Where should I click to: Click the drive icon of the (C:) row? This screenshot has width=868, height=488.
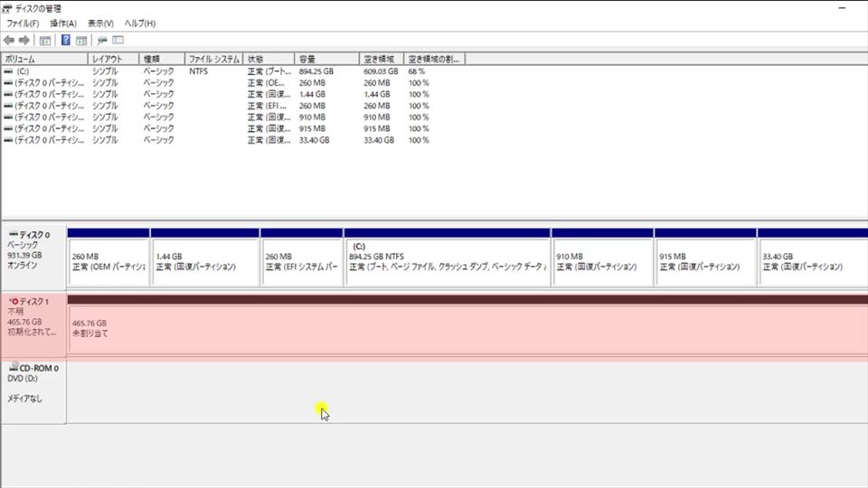(8, 71)
